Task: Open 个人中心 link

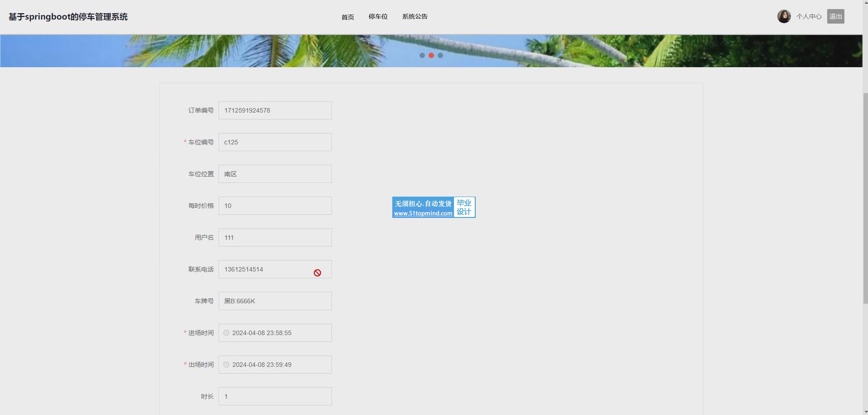Action: (809, 17)
